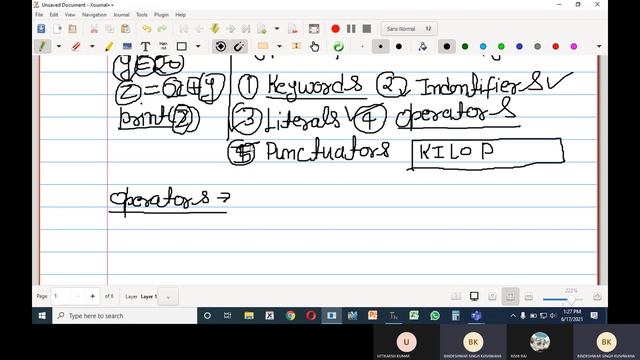Screen dimensions: 640x360
Task: Toggle presentation mode monitor icon
Action: 474,296
